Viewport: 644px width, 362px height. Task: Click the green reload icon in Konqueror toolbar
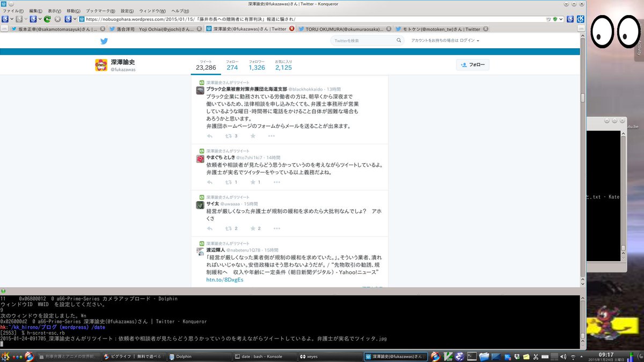coord(47,19)
